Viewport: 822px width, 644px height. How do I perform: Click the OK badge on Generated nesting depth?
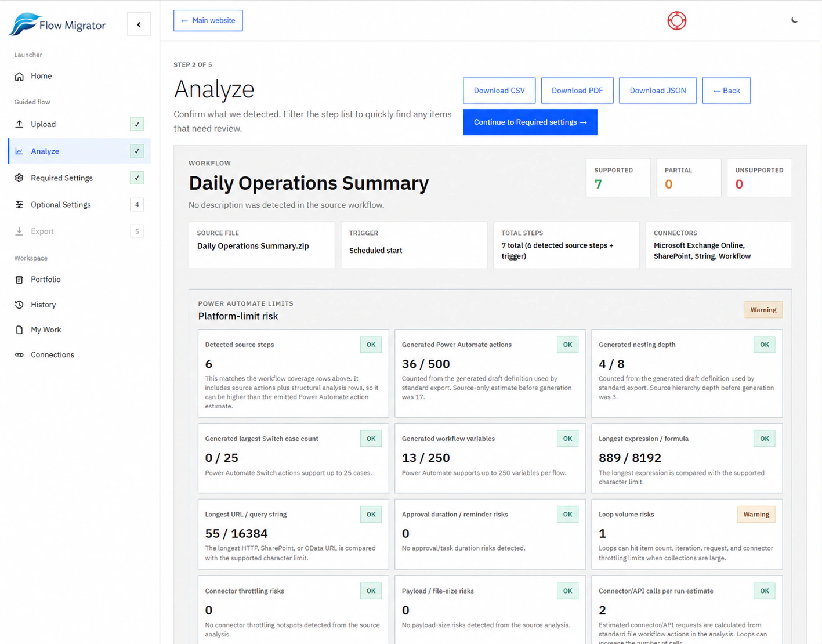point(765,345)
